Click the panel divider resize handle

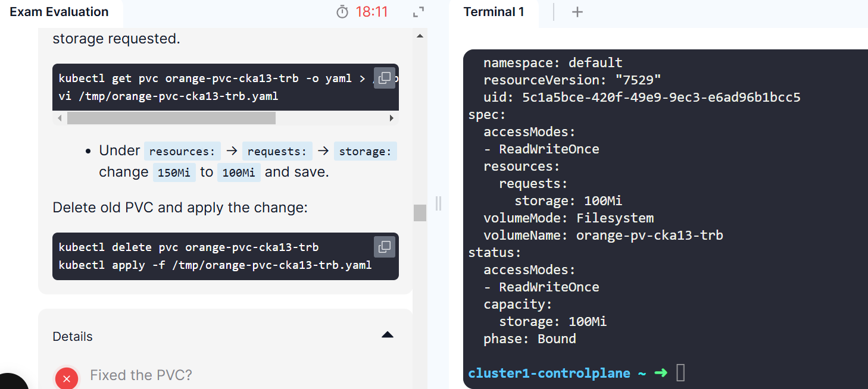(x=439, y=203)
